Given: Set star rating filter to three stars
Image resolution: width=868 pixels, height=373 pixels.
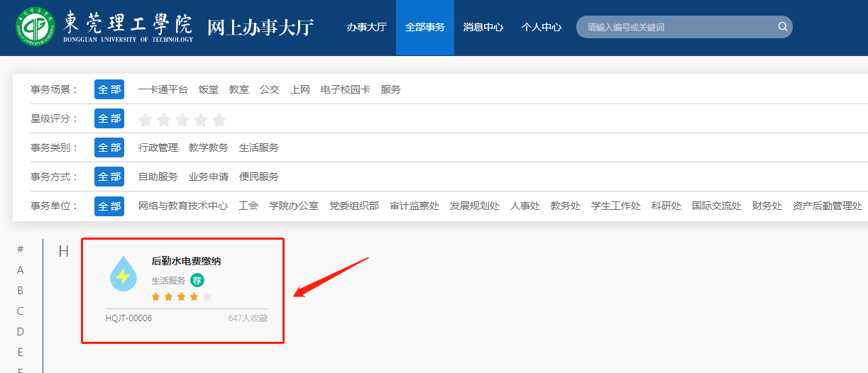Looking at the screenshot, I should point(182,119).
